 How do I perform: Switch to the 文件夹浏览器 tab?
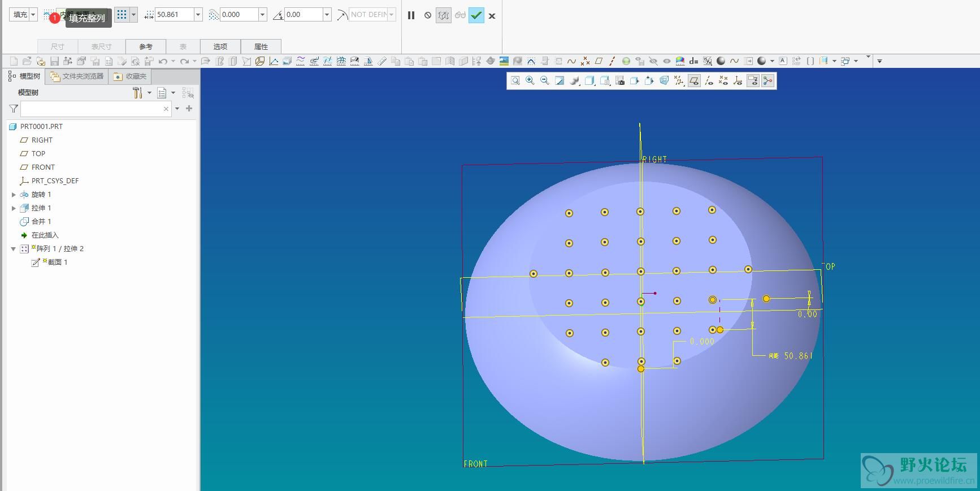[77, 76]
